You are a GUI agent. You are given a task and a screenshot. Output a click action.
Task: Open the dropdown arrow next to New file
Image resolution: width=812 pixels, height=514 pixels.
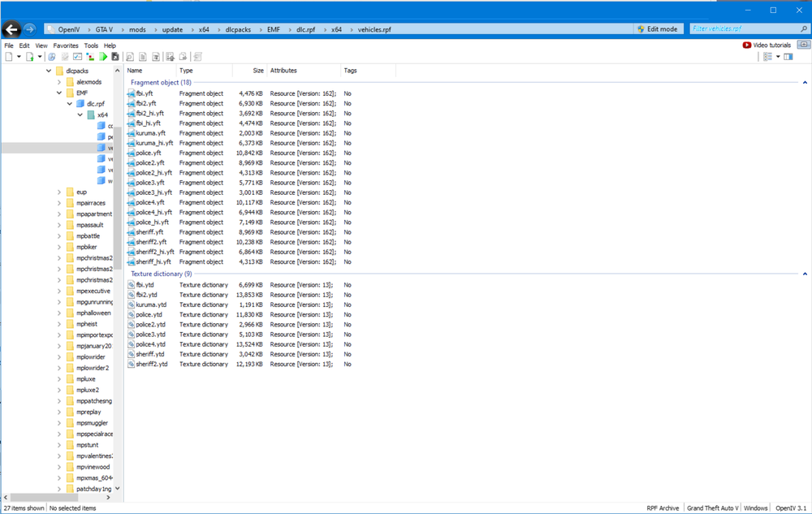point(18,56)
